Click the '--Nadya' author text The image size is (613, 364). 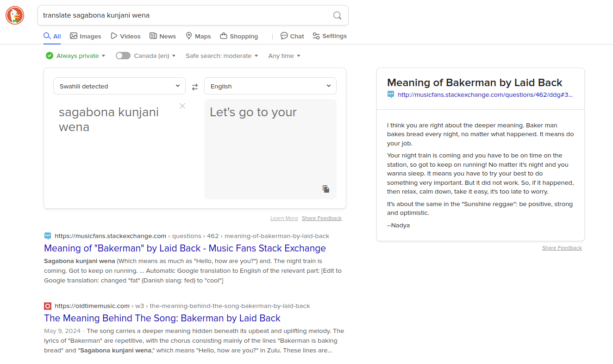398,226
